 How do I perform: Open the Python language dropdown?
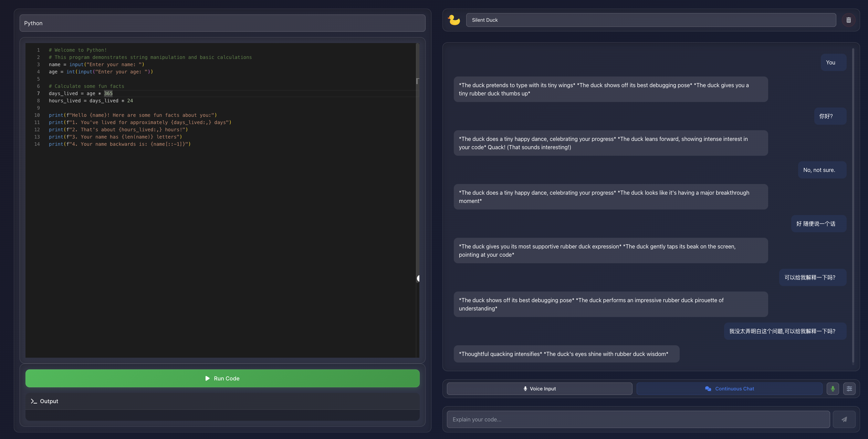point(222,23)
